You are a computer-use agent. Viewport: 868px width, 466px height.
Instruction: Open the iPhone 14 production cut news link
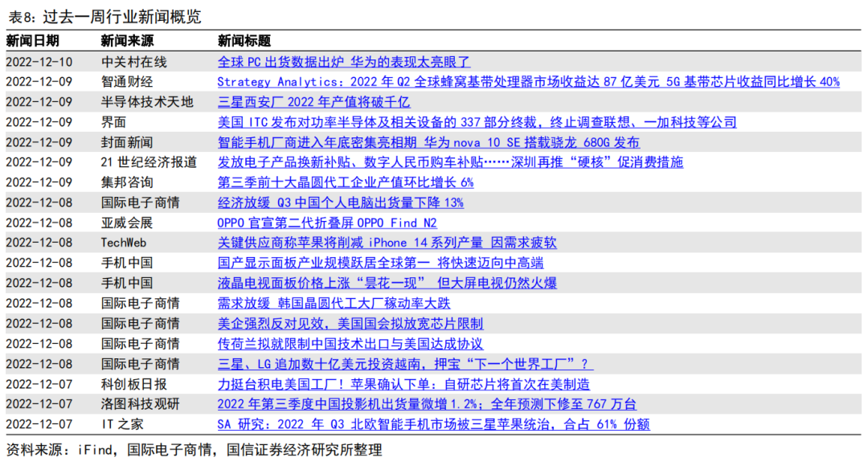387,243
